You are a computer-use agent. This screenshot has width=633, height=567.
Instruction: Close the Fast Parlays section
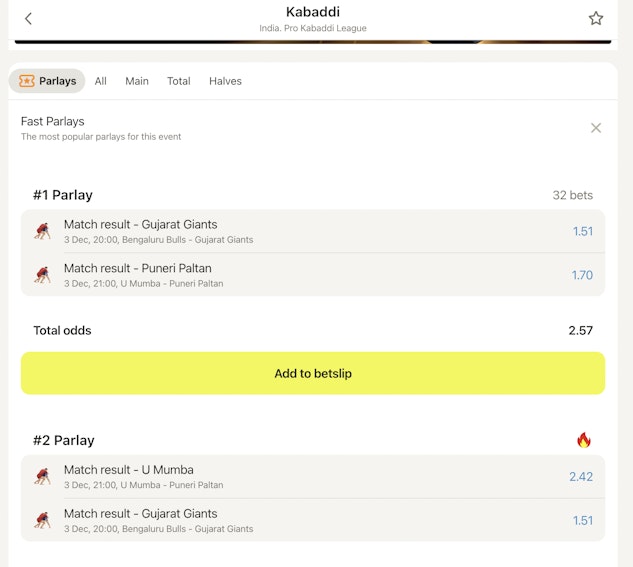click(x=596, y=128)
